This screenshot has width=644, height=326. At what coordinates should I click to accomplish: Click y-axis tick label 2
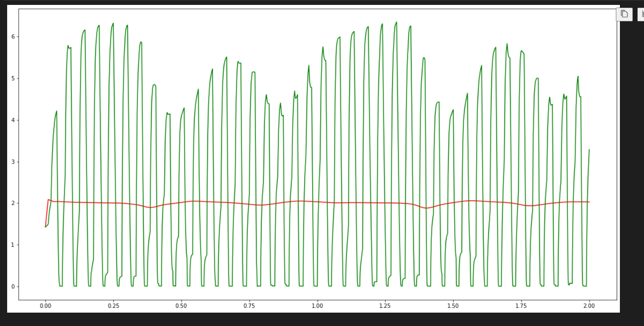coord(13,203)
